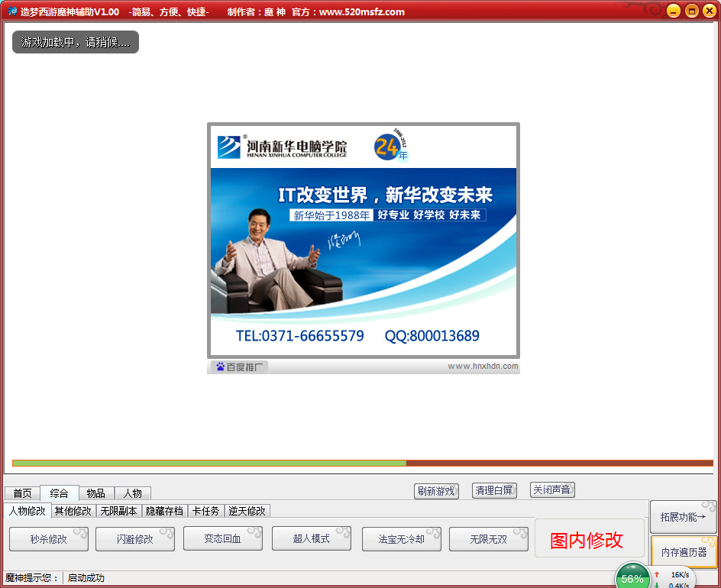721x588 pixels.
Task: Open 拓展功能 with arrow button
Action: tap(684, 517)
